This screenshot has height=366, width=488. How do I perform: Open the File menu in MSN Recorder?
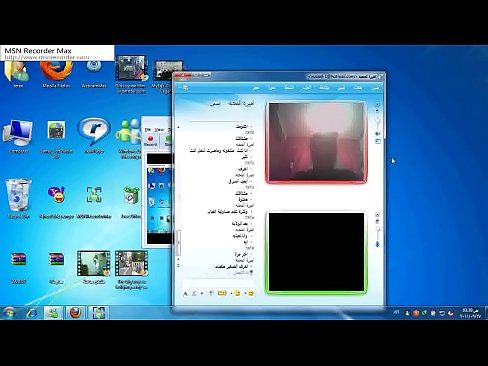click(148, 129)
